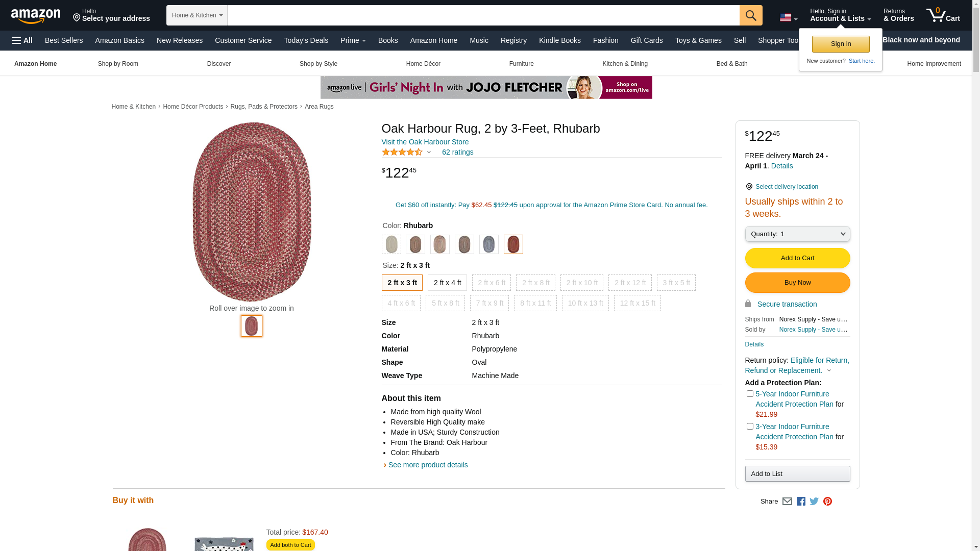Screen dimensions: 980x551
Task: Click the rug thumbnail under main image
Action: [251, 326]
